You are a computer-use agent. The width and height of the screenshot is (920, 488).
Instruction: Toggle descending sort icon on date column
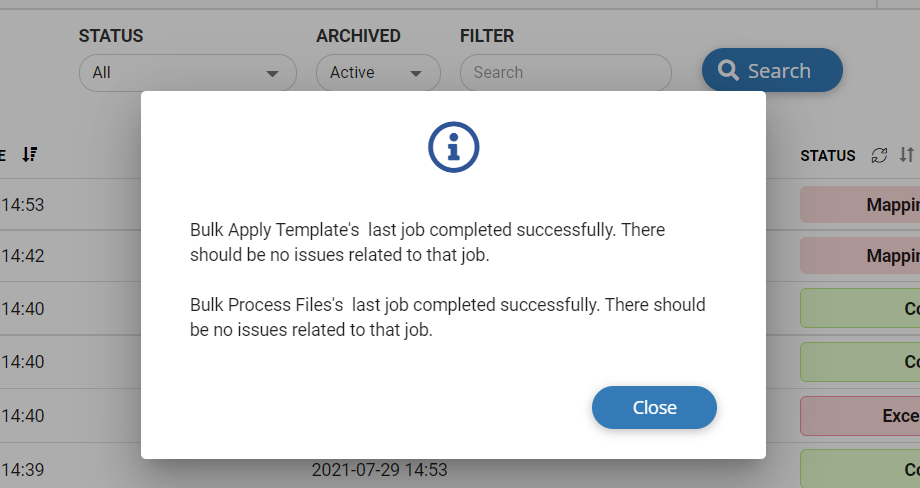tap(30, 154)
